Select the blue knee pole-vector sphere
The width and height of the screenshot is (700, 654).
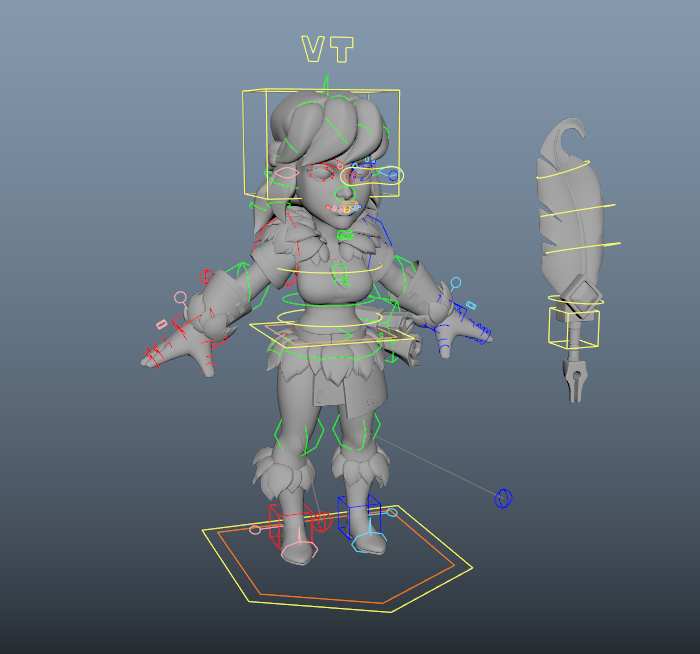point(504,498)
